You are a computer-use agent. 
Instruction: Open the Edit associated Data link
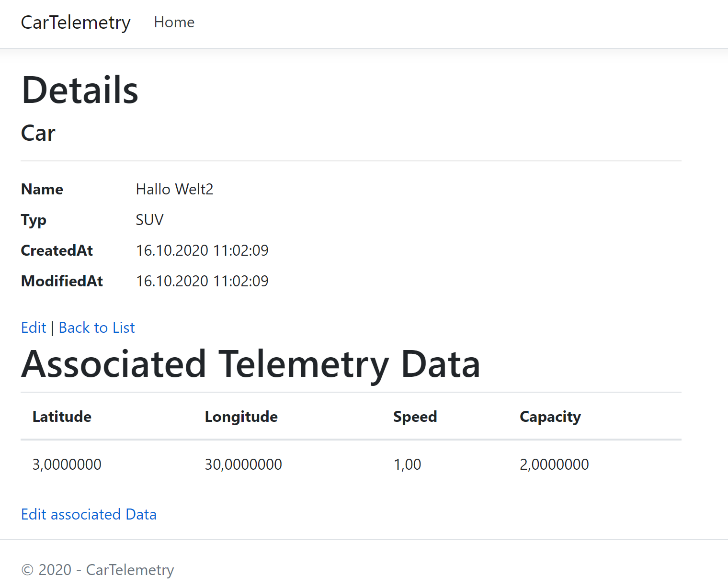point(89,514)
